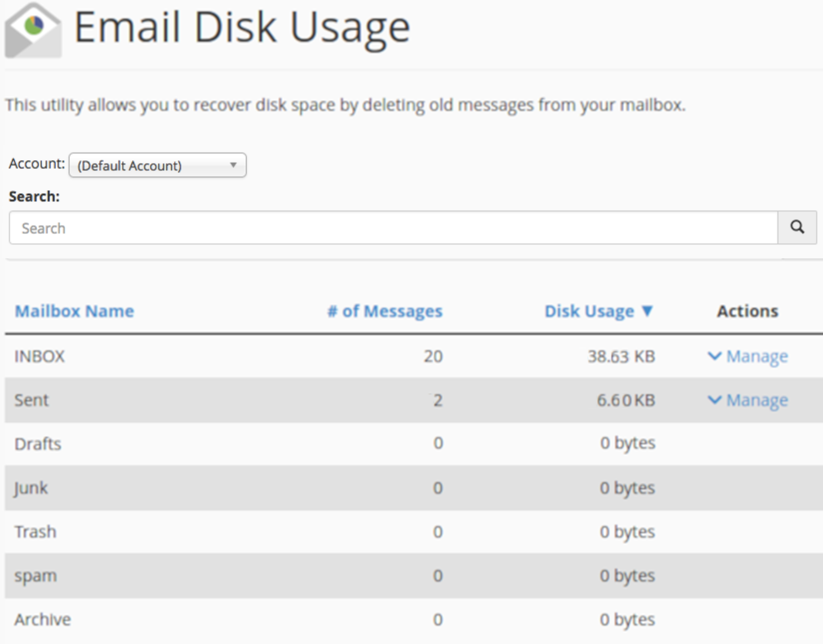Click the chevron icon beside Sent Manage
The width and height of the screenshot is (823, 644).
pyautogui.click(x=715, y=400)
